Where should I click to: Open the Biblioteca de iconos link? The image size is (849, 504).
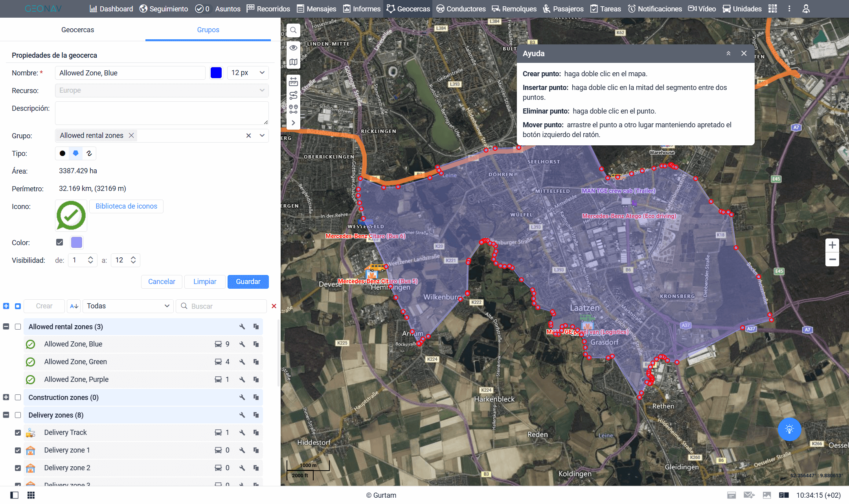pos(126,206)
